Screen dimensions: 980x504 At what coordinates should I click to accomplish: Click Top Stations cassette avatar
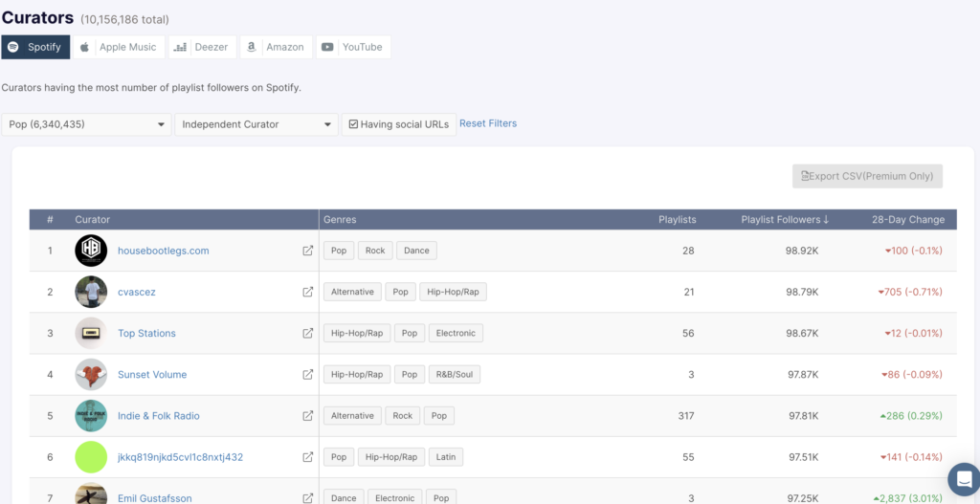click(91, 333)
